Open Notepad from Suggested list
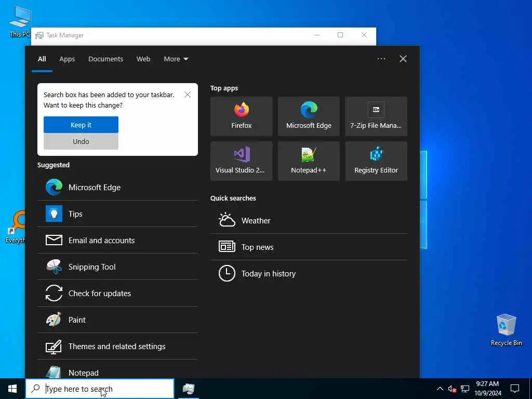This screenshot has width=532, height=399. tap(117, 370)
